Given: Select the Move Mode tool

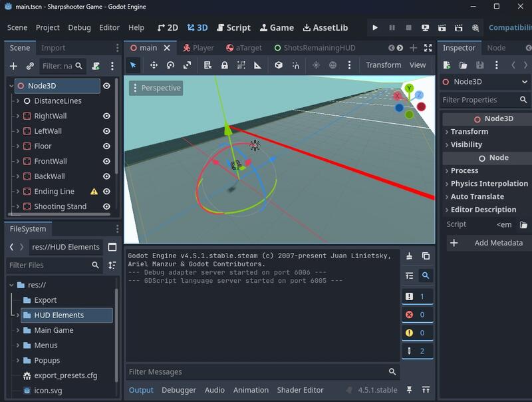Looking at the screenshot, I should [154, 65].
